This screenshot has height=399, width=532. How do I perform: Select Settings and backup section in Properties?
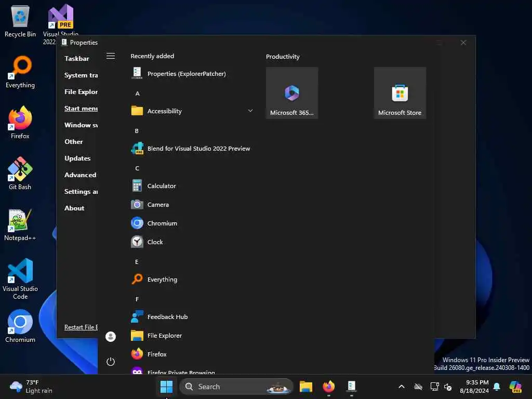(81, 191)
